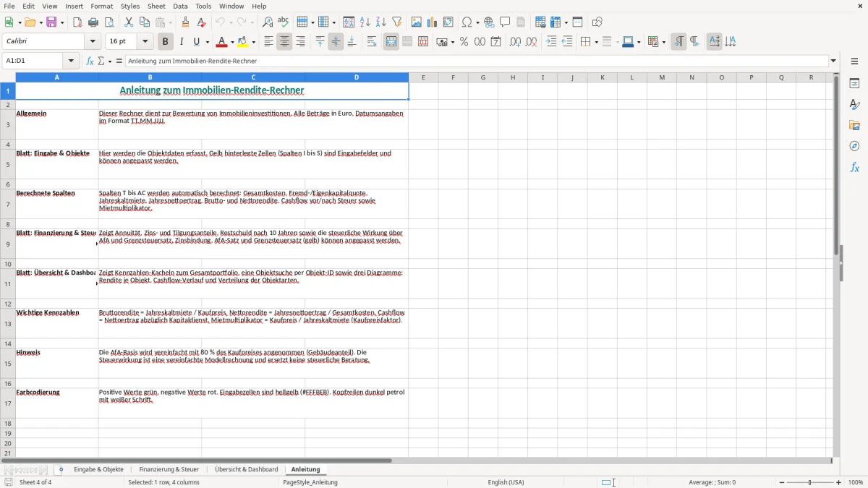The width and height of the screenshot is (868, 488).
Task: Toggle Merge and Center Cells
Action: click(391, 42)
